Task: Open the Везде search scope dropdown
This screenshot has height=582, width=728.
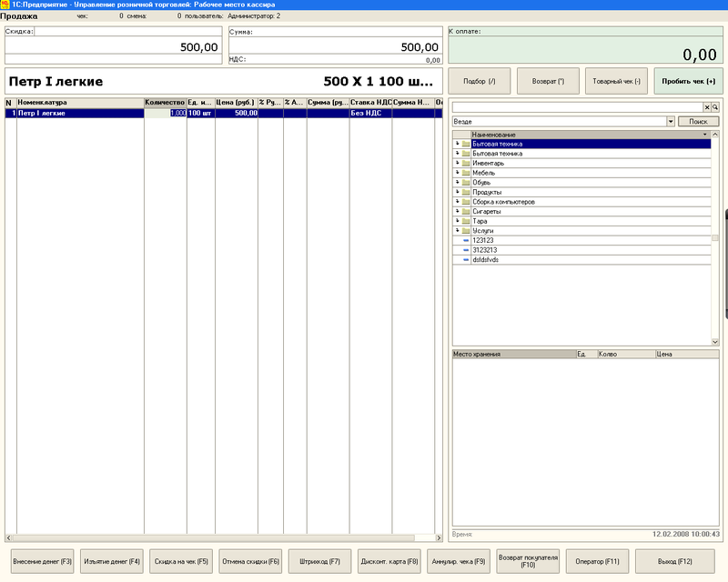Action: [671, 122]
